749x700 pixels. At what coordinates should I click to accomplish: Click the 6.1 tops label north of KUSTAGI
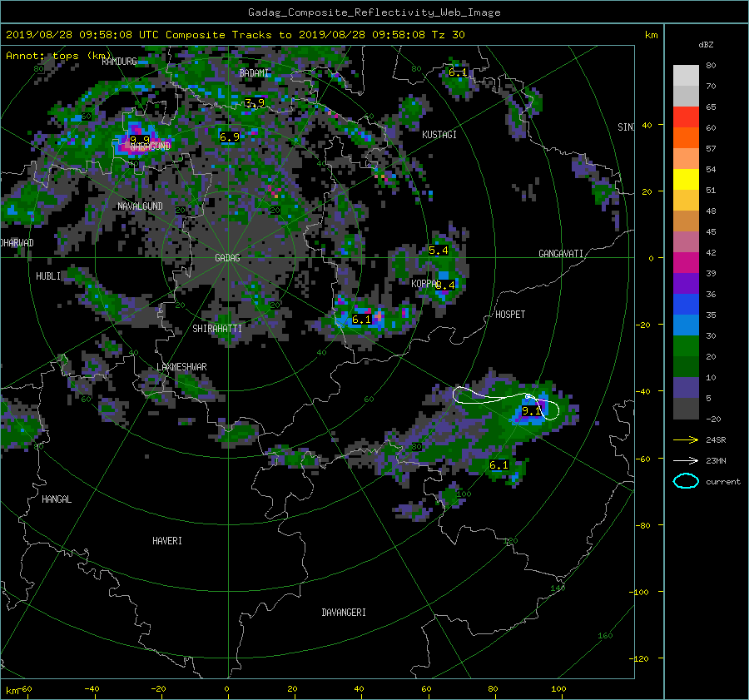coord(458,72)
